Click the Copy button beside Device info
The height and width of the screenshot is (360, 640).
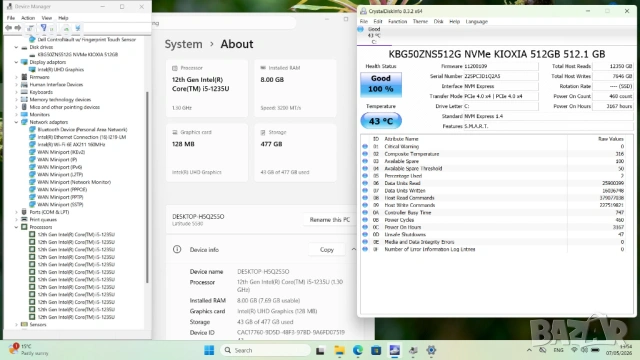327,249
